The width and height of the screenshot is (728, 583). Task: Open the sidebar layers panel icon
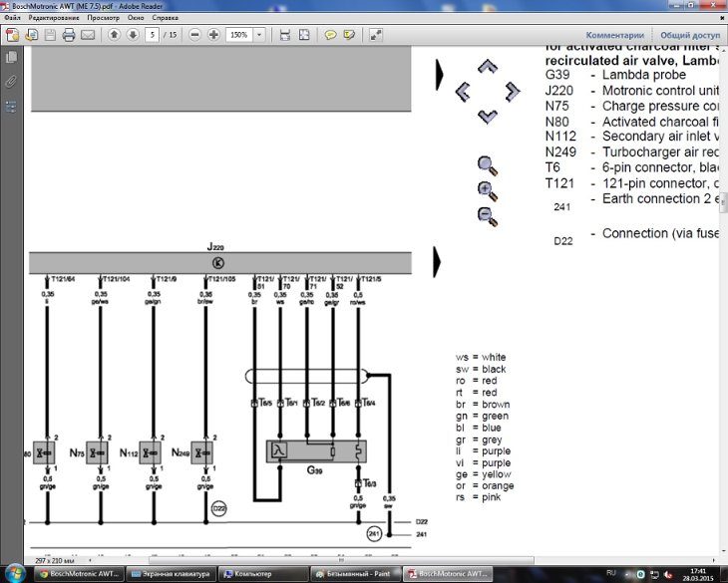[x=11, y=107]
